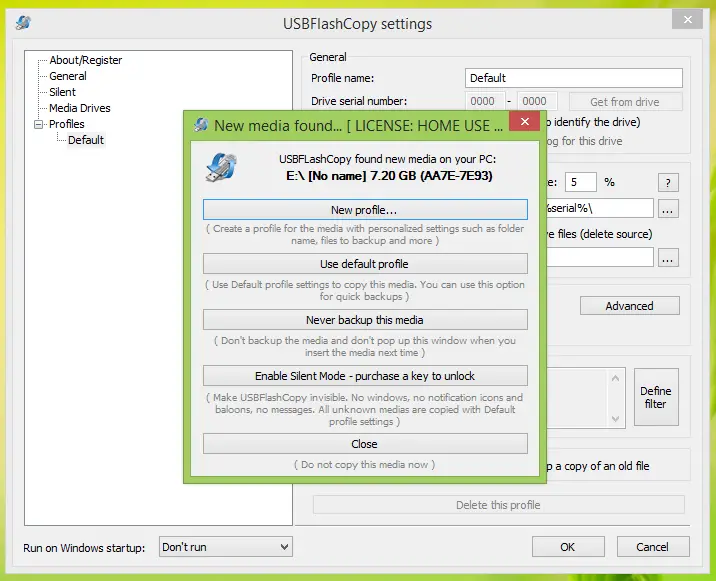
Task: Click the first drive serial number field
Action: pyautogui.click(x=484, y=101)
